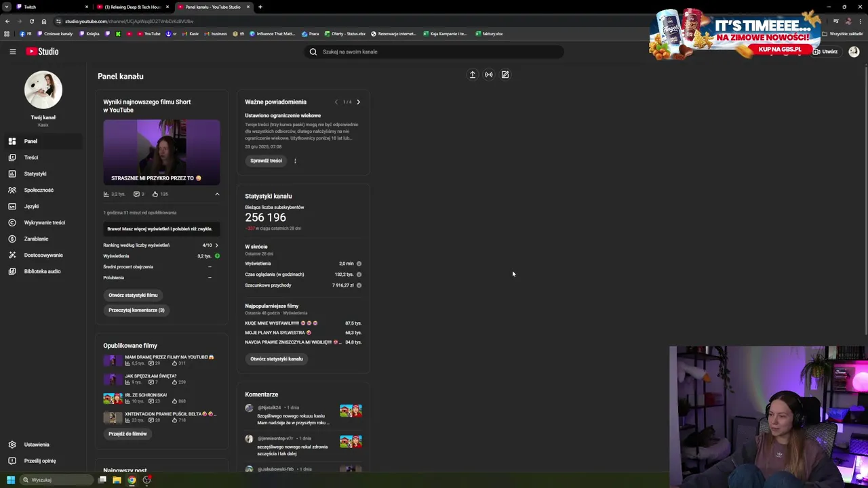The image size is (868, 488).
Task: Open Chrome from the taskbar
Action: 132,480
